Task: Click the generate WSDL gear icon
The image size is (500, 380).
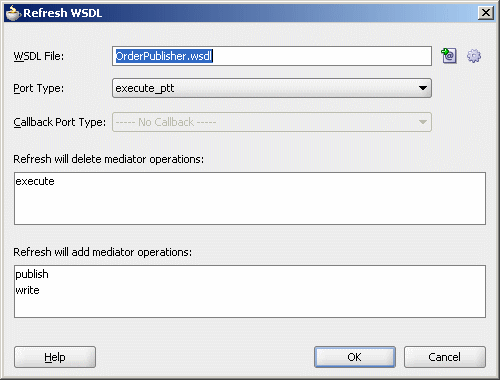Action: [x=474, y=56]
